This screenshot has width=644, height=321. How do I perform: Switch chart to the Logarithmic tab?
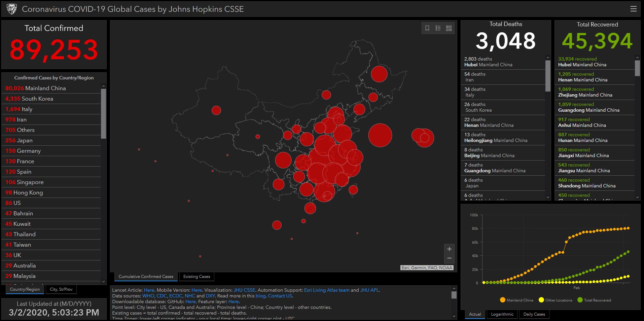502,314
